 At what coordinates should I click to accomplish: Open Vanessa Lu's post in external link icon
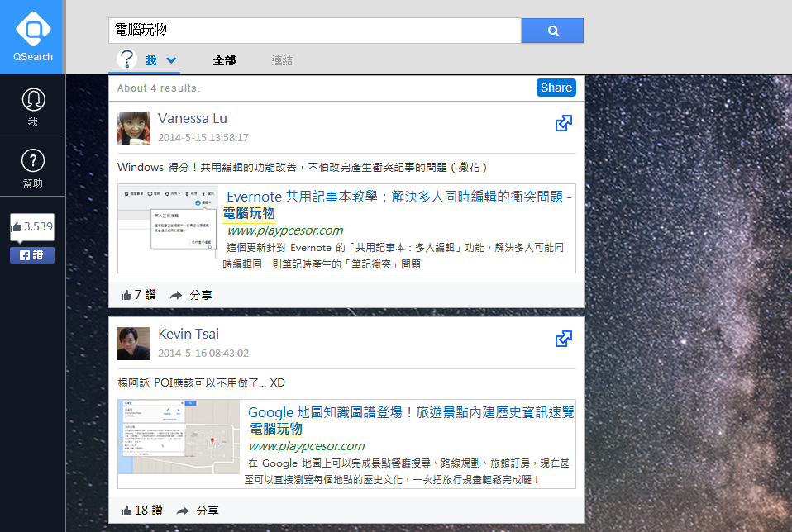click(x=564, y=123)
